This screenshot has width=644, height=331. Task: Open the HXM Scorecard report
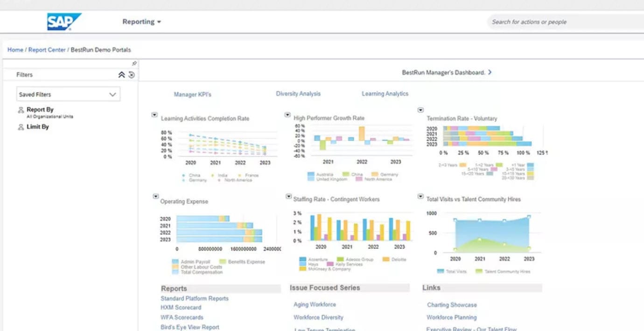[180, 307]
